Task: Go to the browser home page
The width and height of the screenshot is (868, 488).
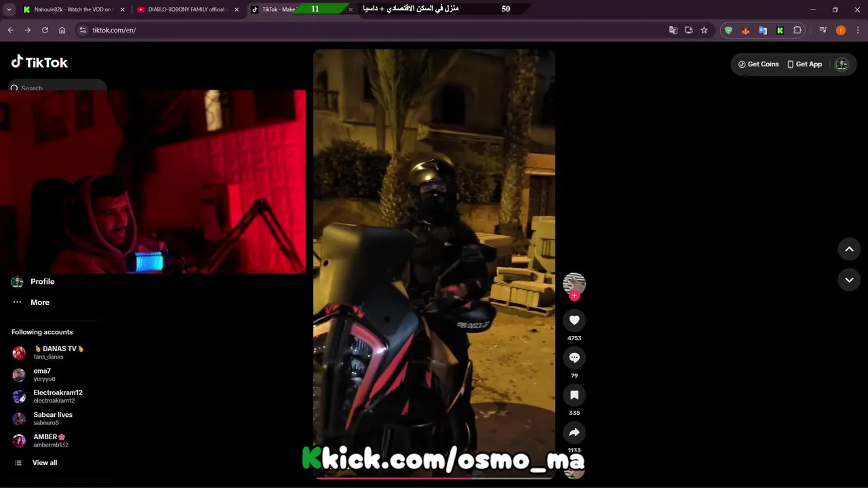Action: pos(62,30)
